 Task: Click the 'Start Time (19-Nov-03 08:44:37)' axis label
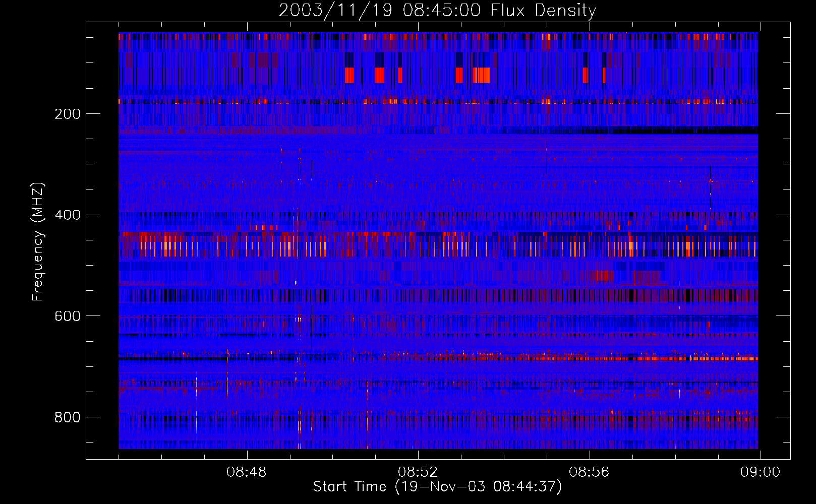pos(437,487)
